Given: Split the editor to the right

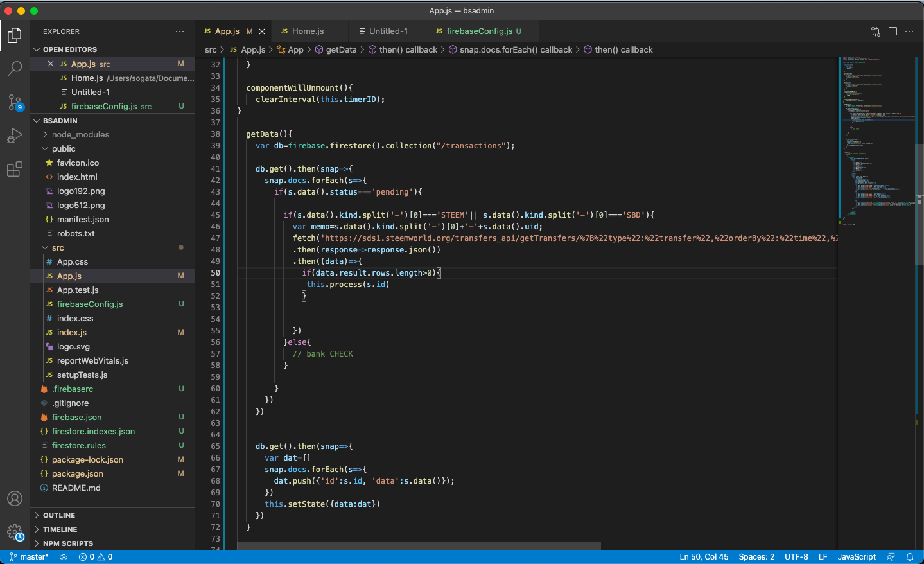Looking at the screenshot, I should (893, 31).
